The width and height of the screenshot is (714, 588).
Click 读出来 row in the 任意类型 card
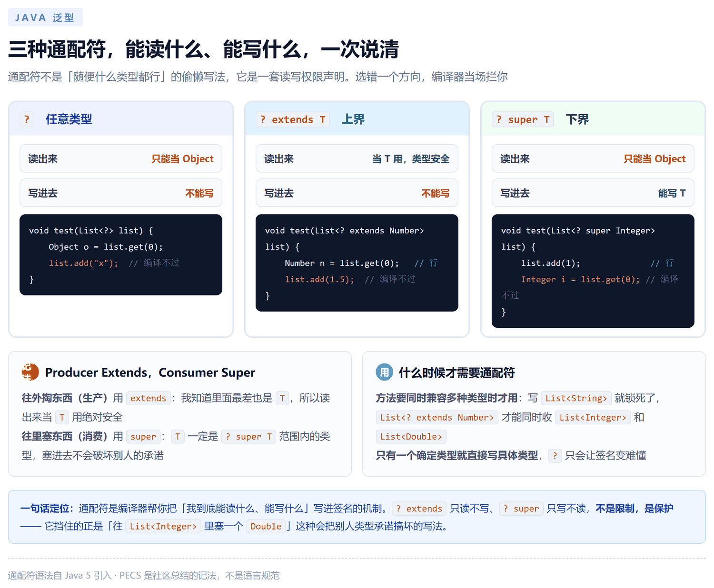[x=121, y=158]
